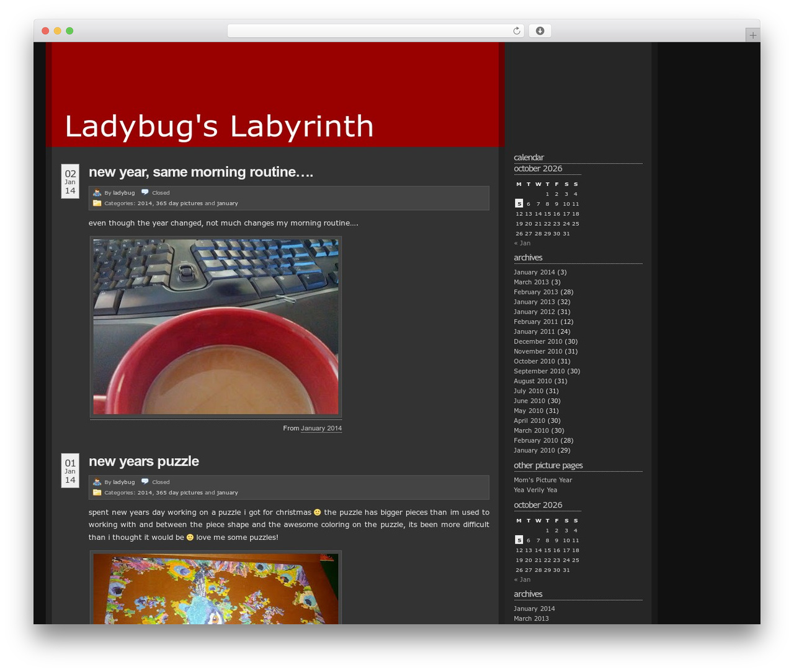Screen dimensions: 794x672
Task: Visit 'Yea Verily Yea' page
Action: pos(535,490)
